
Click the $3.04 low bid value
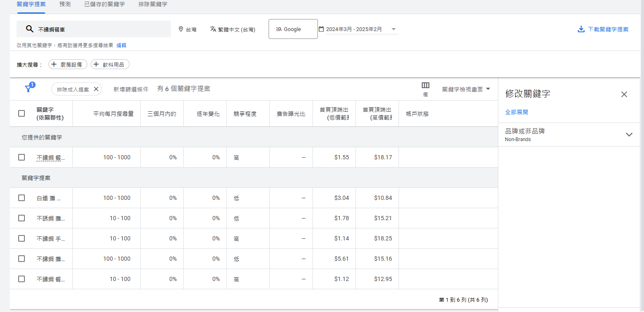coord(341,198)
